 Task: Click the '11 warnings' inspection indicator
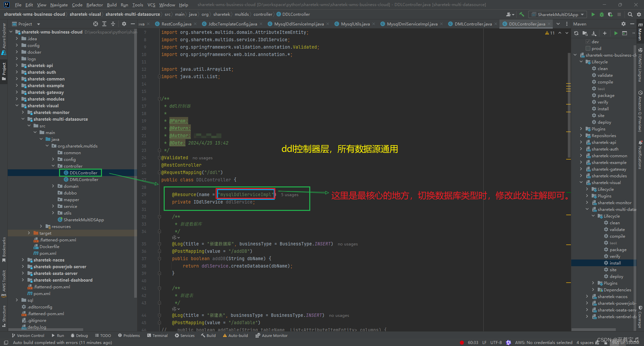tap(550, 33)
